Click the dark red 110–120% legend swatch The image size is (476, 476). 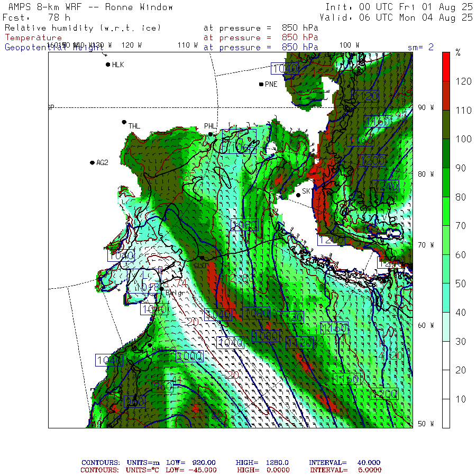[x=446, y=96]
